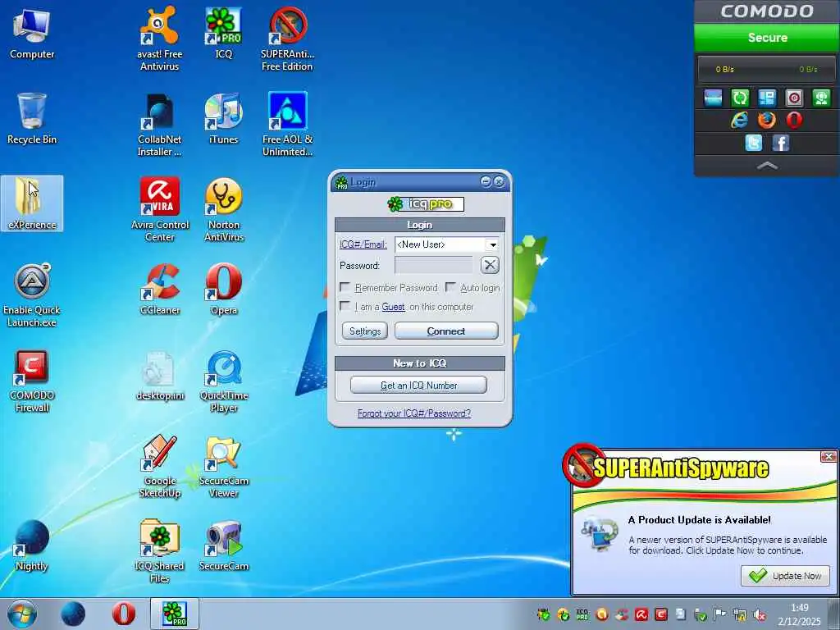Collapse the COMODO widget with the up chevron
The height and width of the screenshot is (630, 840).
point(767,166)
